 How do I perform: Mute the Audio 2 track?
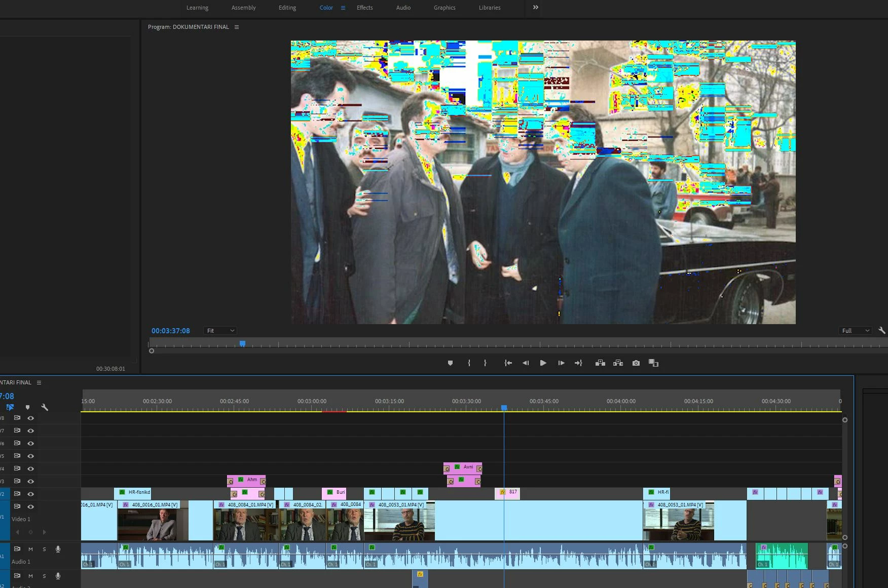(x=30, y=576)
